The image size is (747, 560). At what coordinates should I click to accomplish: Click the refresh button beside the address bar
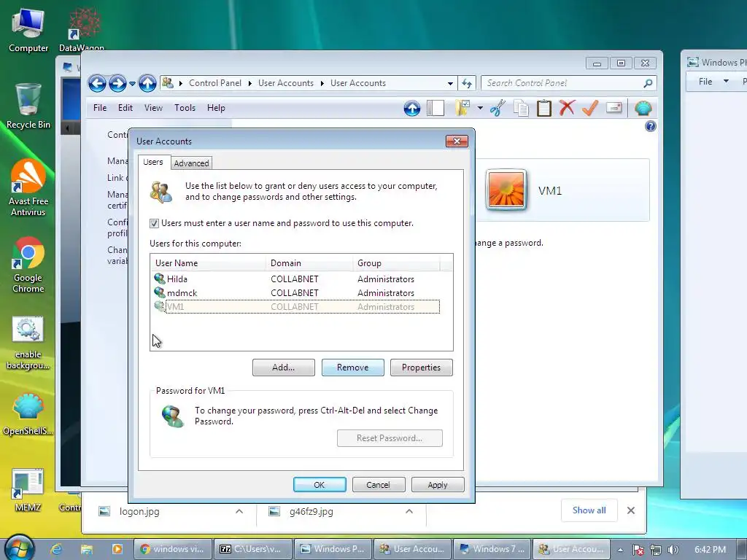click(x=467, y=83)
